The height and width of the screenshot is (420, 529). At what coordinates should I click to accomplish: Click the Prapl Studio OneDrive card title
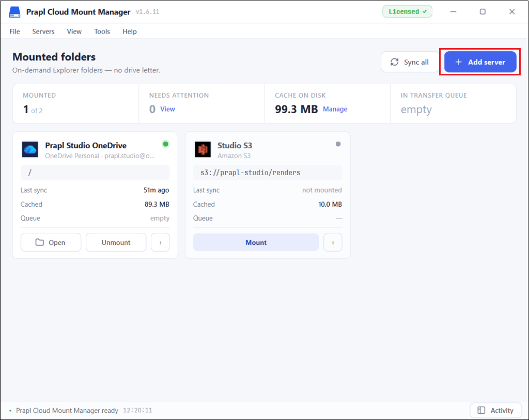click(86, 146)
